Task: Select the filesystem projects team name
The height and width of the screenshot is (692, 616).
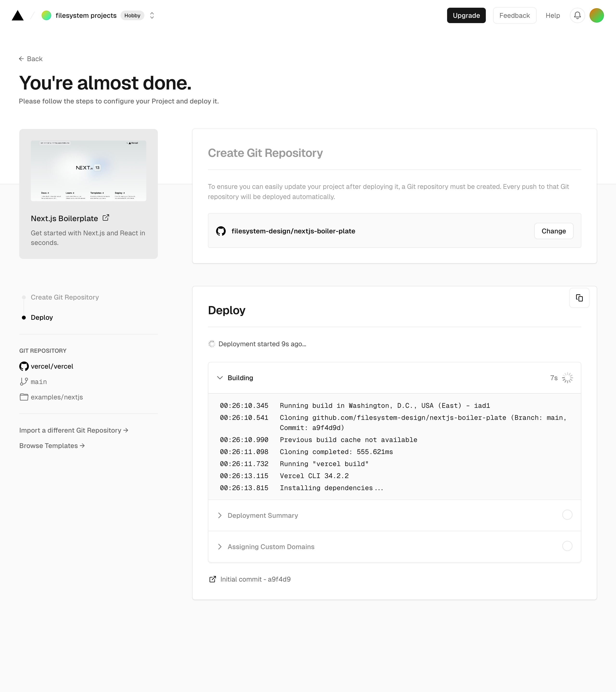Action: pyautogui.click(x=86, y=16)
